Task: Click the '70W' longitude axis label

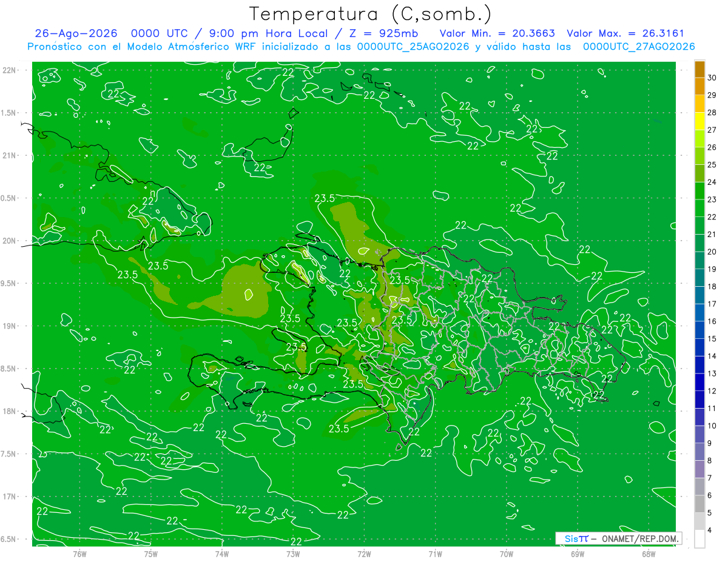Action: tap(507, 554)
